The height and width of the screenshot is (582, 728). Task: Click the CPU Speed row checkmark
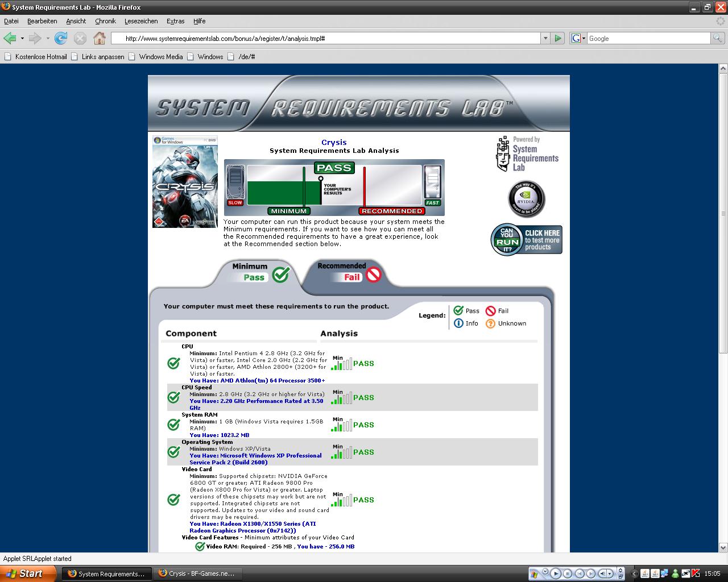click(173, 397)
